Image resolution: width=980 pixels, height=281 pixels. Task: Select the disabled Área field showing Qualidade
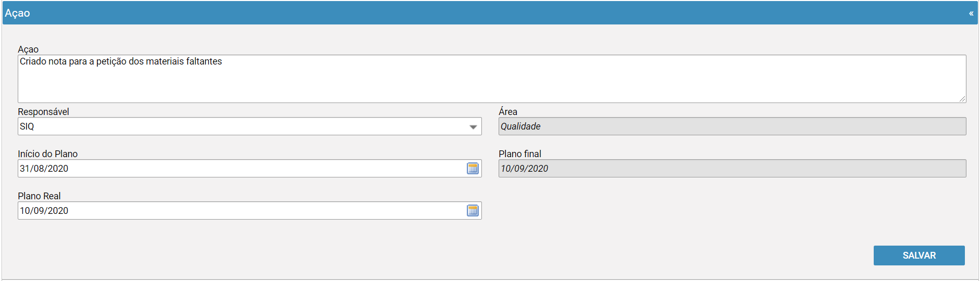point(732,126)
